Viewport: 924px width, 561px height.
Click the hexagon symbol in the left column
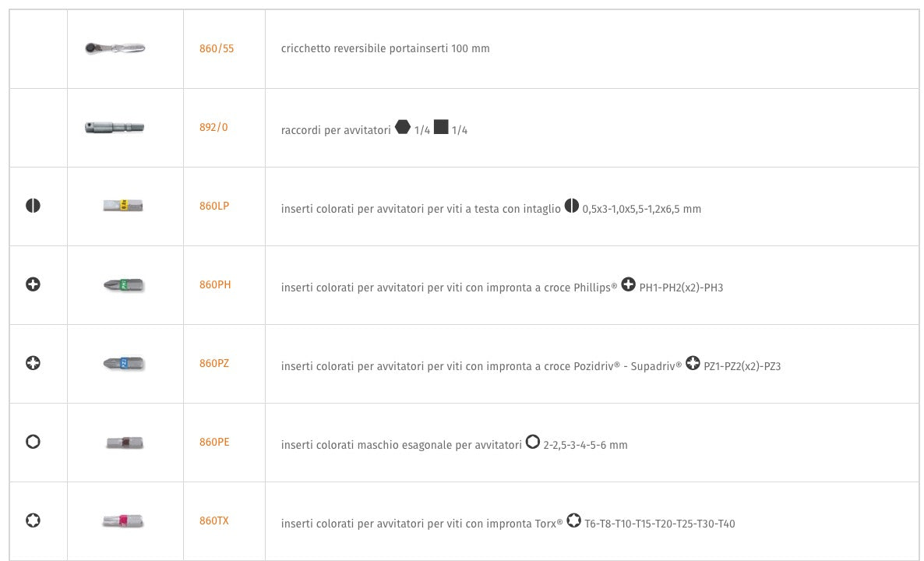coord(33,442)
